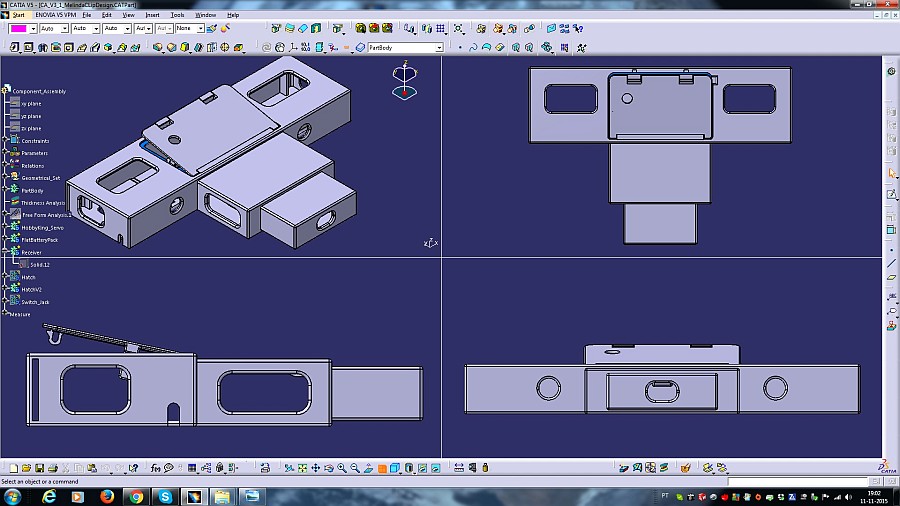This screenshot has width=900, height=506.
Task: Click the Fit All In icon
Action: pos(302,468)
